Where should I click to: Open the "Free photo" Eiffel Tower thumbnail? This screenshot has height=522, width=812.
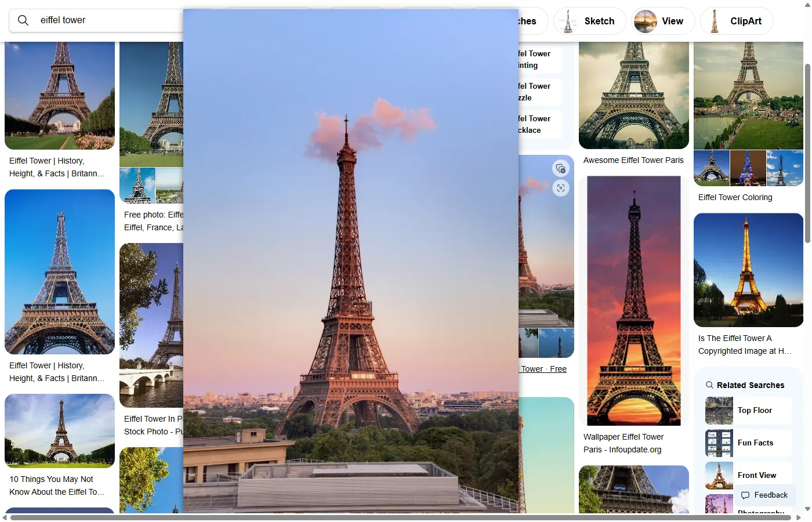coord(151,104)
